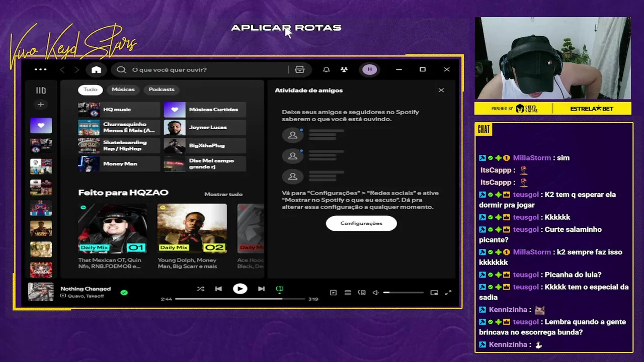
Task: Click the APLICAR ROTAS overlay title
Action: [x=286, y=28]
